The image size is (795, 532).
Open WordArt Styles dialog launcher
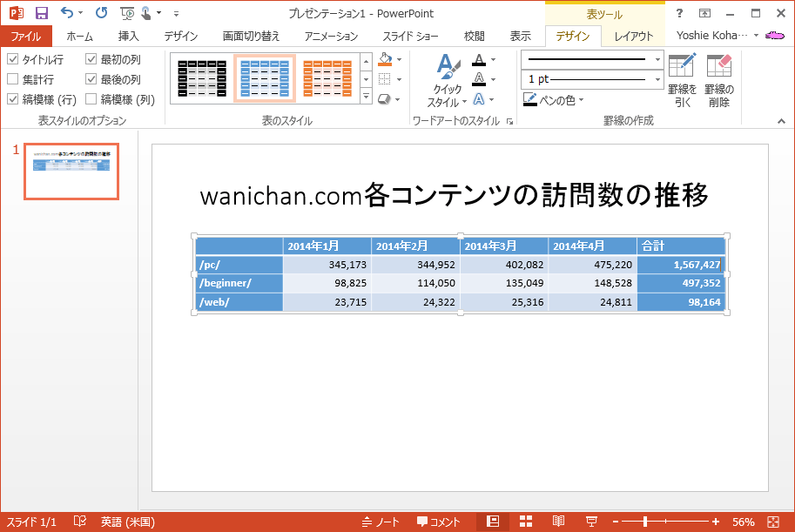pos(509,121)
